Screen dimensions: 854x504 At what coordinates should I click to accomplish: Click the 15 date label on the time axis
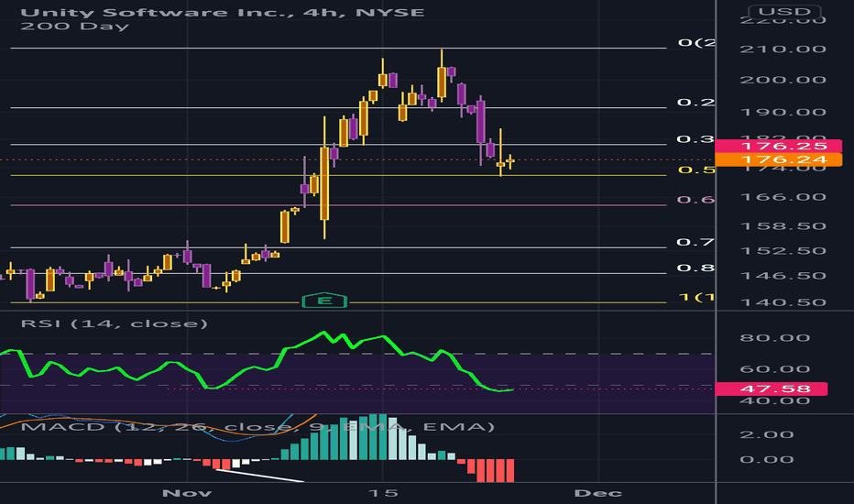[x=382, y=493]
